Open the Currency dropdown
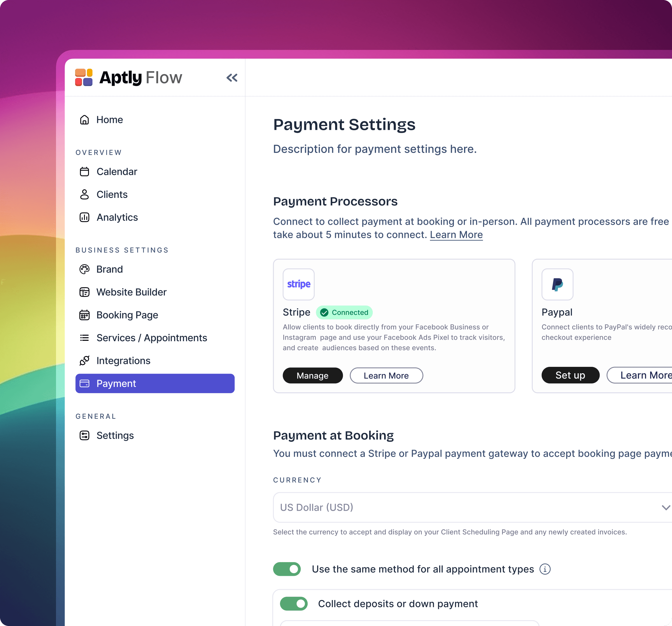 coord(472,507)
